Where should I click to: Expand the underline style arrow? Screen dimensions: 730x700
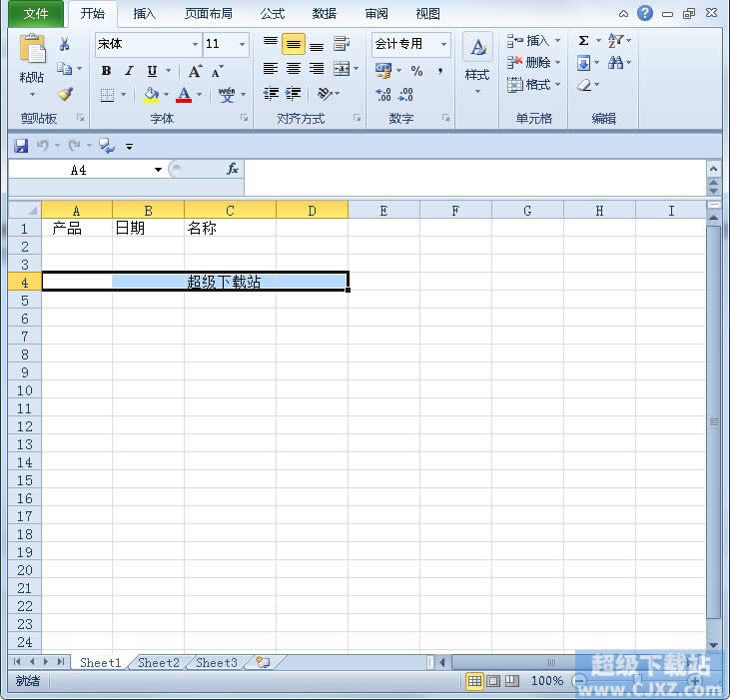(x=168, y=71)
